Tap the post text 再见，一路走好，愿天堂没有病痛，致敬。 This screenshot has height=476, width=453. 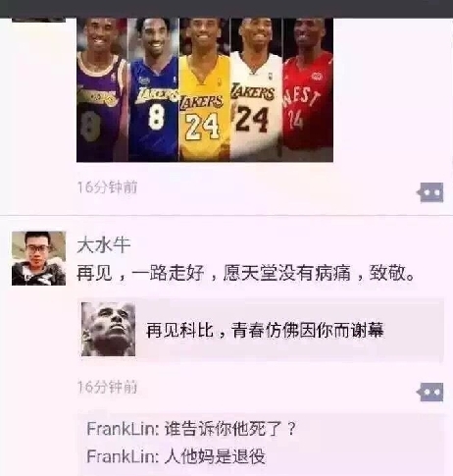tap(246, 273)
